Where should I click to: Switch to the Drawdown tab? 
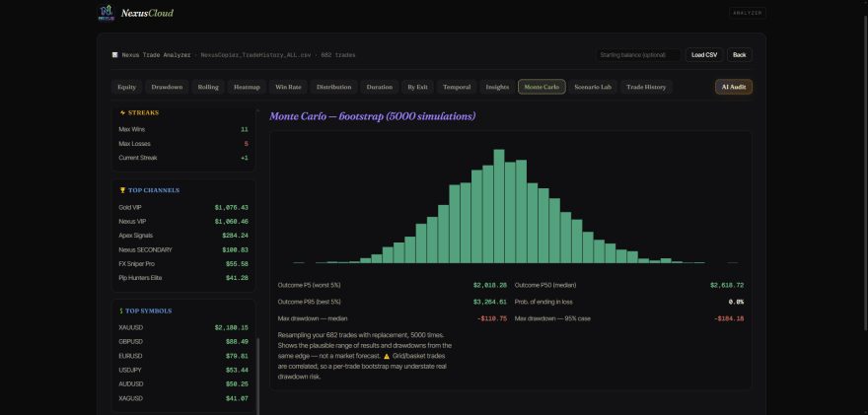(167, 87)
